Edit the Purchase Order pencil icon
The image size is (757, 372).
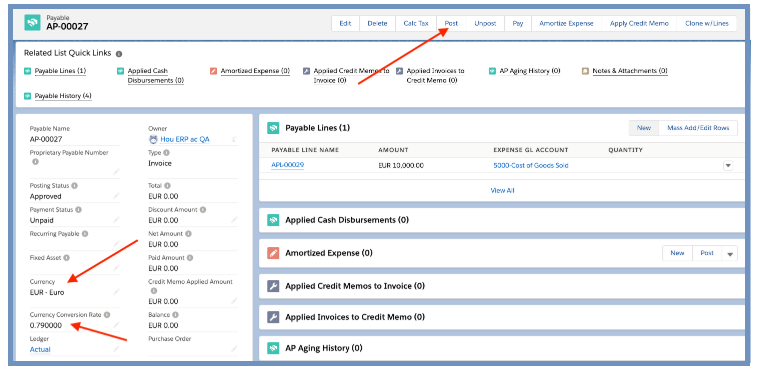(234, 349)
